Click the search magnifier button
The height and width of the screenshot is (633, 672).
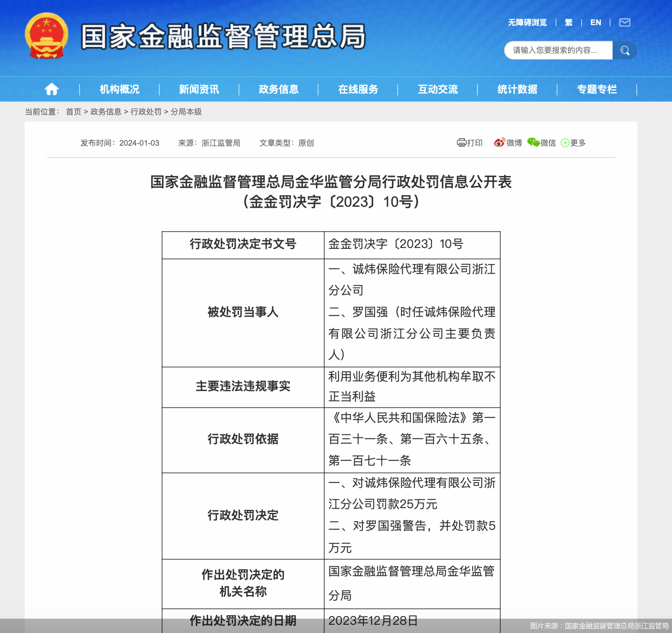625,50
